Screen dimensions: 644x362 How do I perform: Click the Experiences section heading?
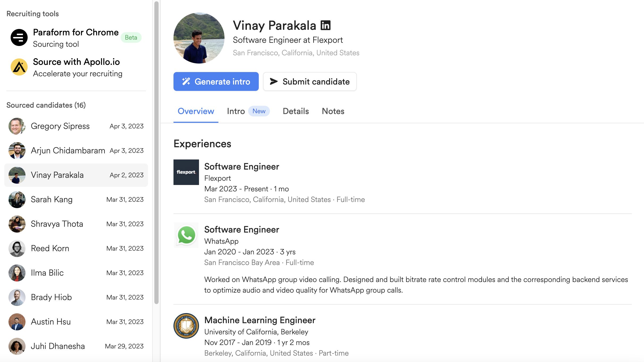(202, 144)
